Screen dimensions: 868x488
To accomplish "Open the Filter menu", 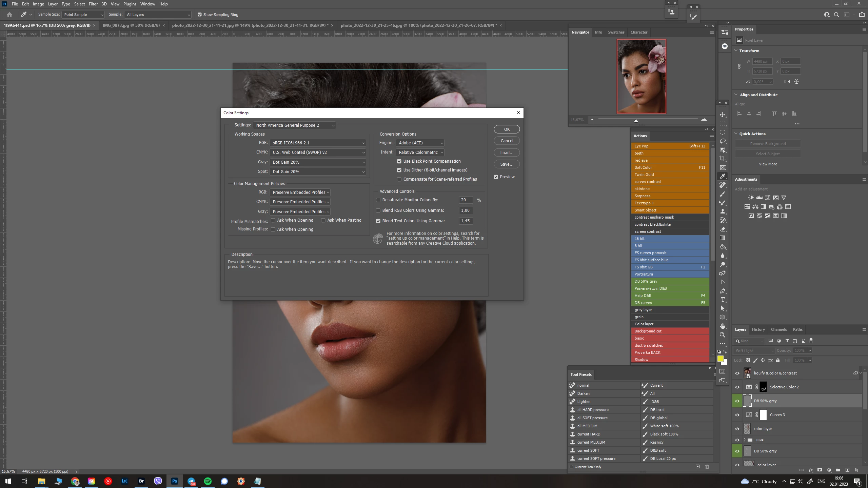I will click(x=93, y=4).
